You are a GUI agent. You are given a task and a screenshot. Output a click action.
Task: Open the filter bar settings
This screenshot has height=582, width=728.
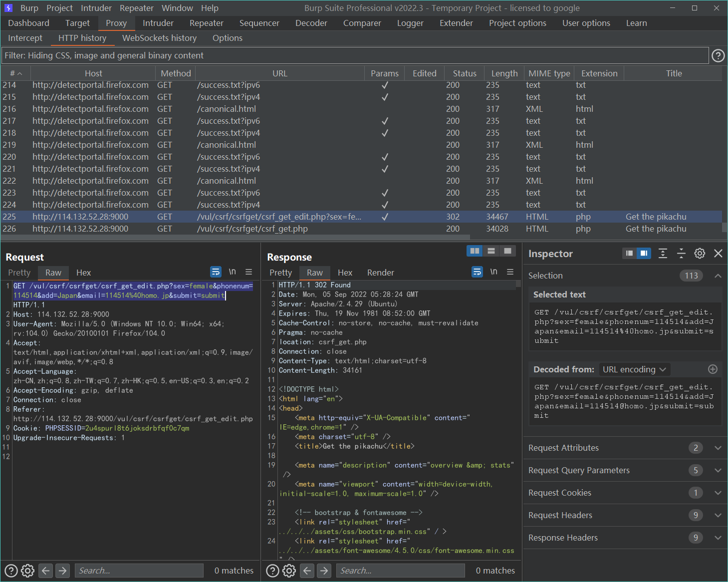click(355, 55)
